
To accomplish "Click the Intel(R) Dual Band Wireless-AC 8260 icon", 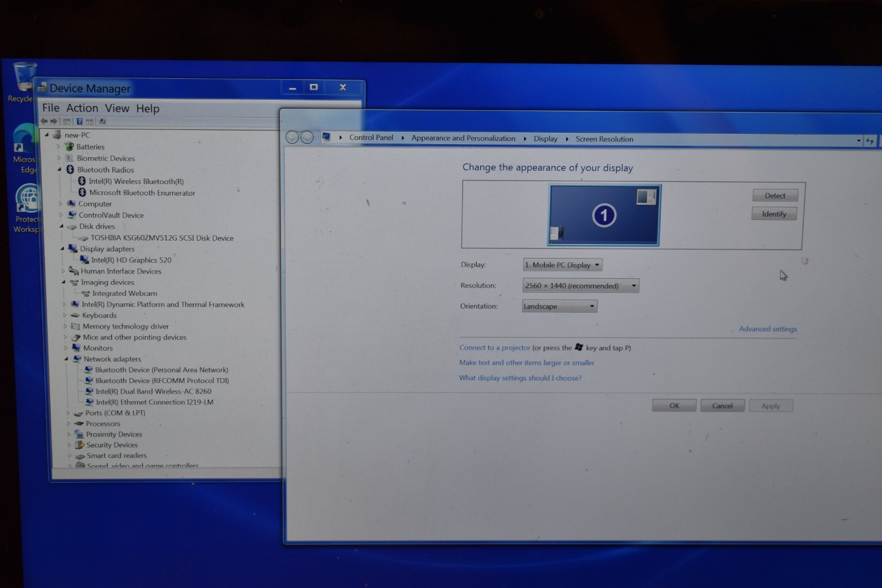I will (89, 391).
